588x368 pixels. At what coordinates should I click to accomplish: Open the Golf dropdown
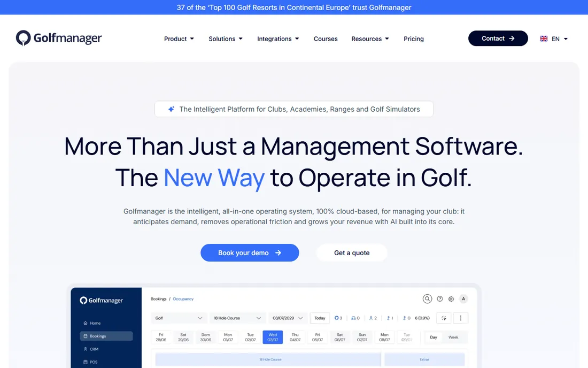[x=179, y=318]
